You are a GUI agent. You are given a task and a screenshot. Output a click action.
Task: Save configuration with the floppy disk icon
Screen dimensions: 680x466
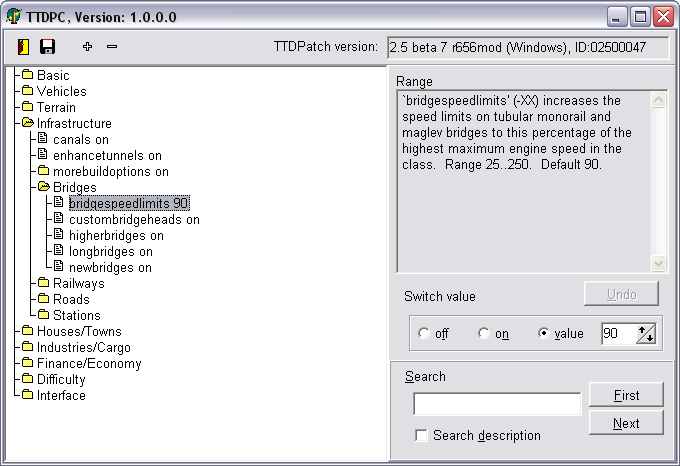point(47,46)
